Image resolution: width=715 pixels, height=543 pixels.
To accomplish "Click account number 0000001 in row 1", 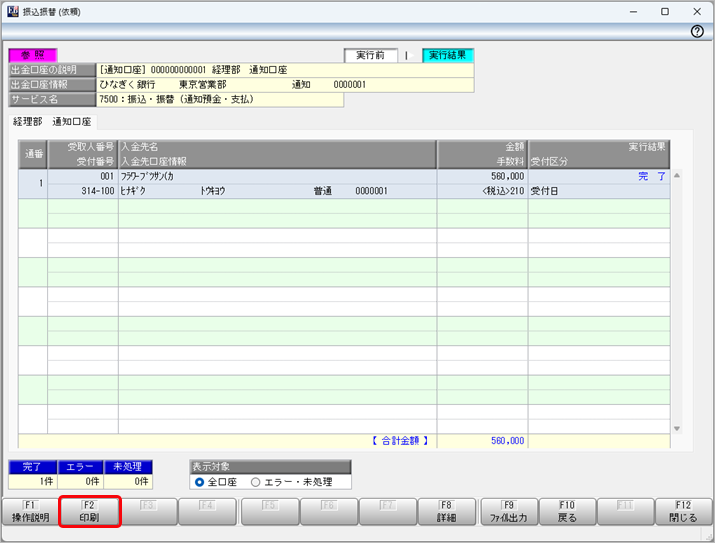I will click(x=371, y=191).
